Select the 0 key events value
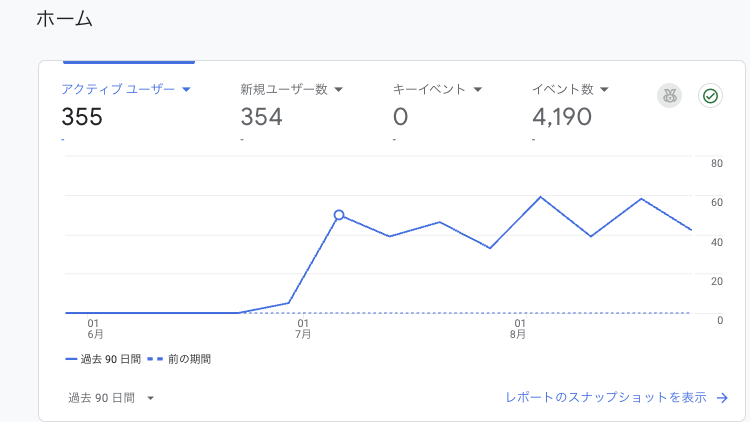Viewport: 750px width, 422px height. click(400, 117)
